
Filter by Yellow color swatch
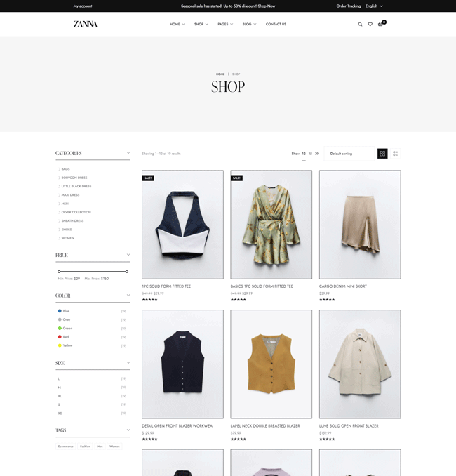tap(60, 345)
